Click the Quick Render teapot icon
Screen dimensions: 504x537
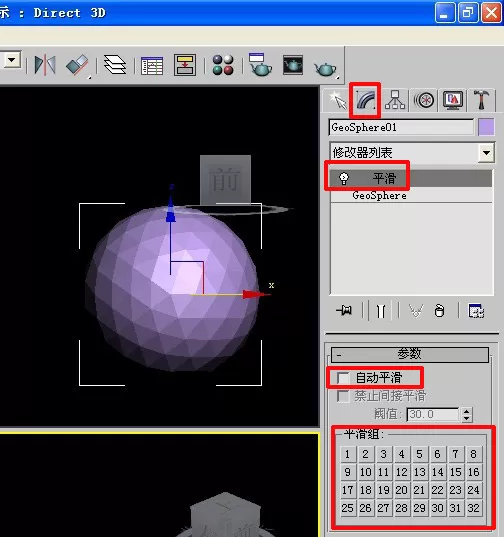325,68
